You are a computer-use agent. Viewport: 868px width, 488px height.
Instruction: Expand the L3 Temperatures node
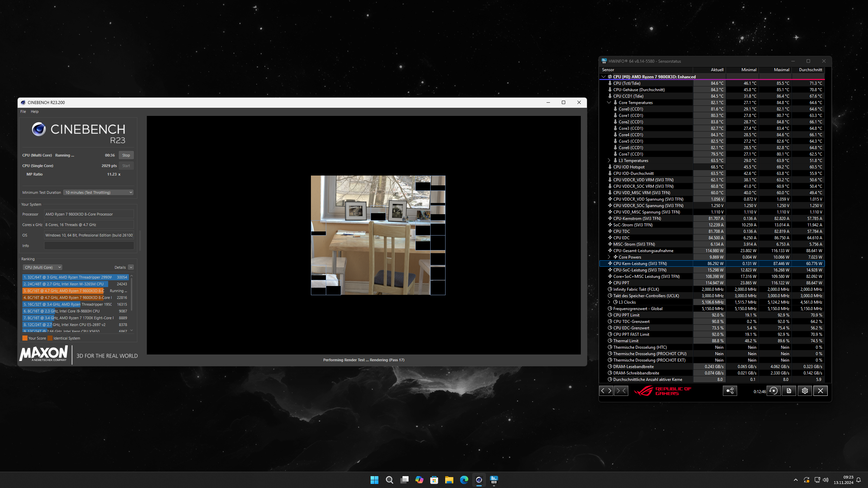tap(609, 160)
